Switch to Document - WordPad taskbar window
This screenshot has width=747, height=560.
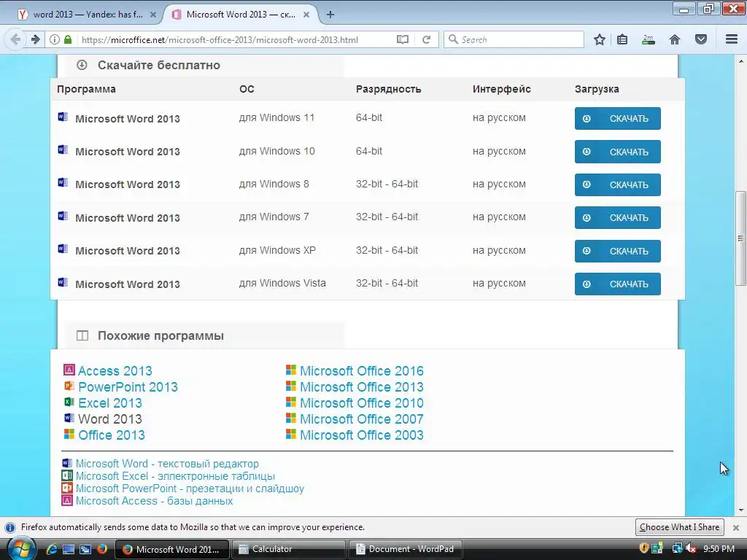406,549
